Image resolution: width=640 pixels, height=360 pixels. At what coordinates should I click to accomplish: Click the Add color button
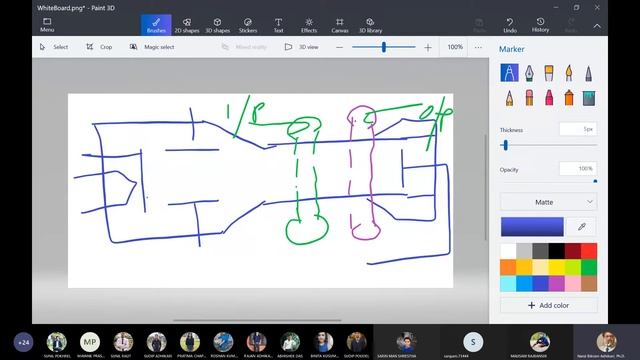click(x=549, y=305)
